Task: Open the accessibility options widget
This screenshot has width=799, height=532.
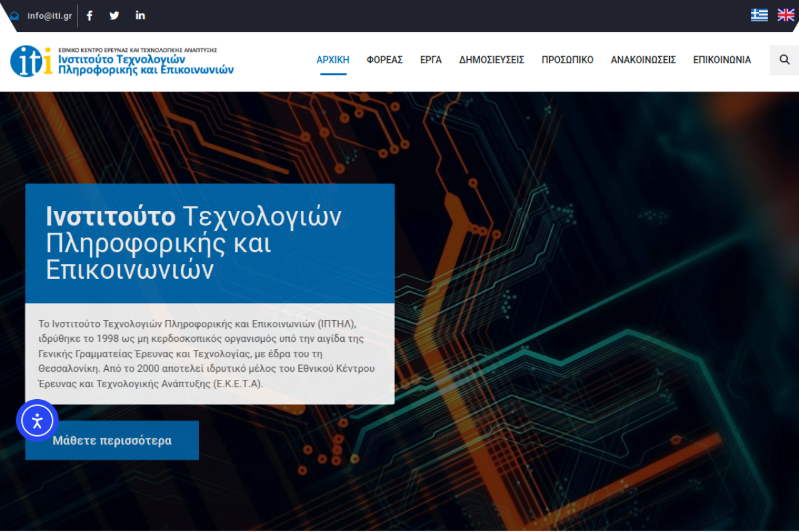Action: 37,421
